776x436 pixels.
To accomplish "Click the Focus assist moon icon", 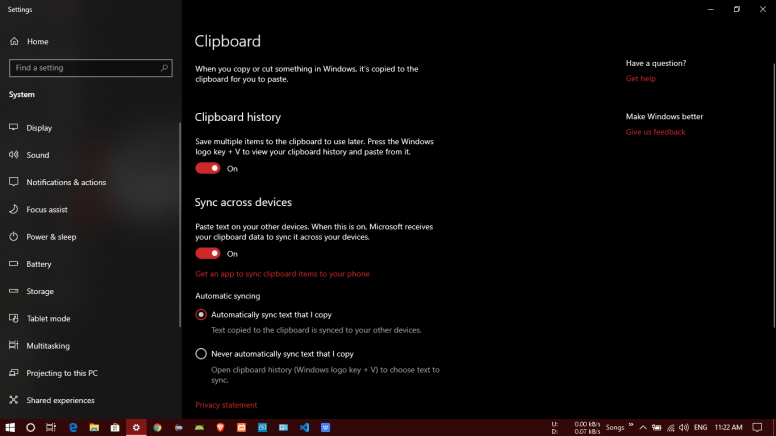I will click(x=14, y=209).
